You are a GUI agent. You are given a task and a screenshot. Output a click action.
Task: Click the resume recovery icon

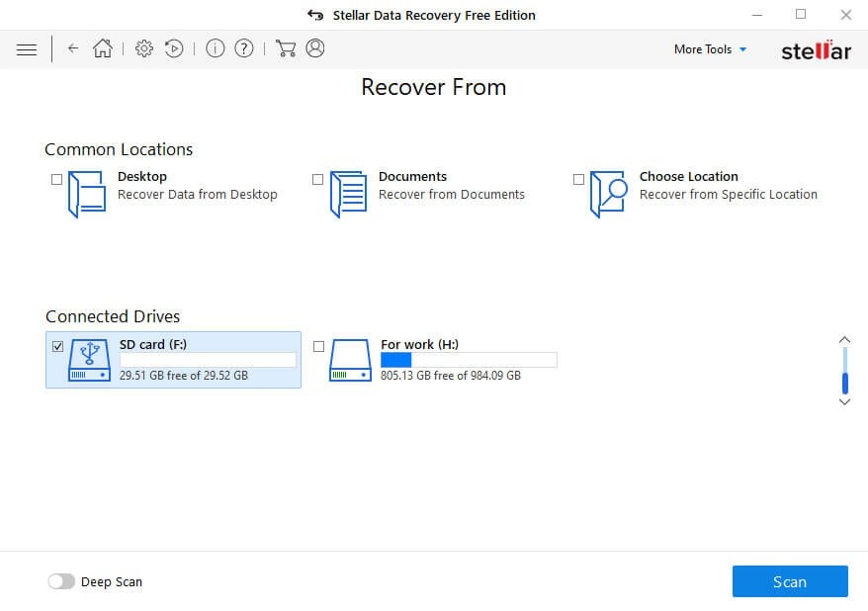coord(174,47)
